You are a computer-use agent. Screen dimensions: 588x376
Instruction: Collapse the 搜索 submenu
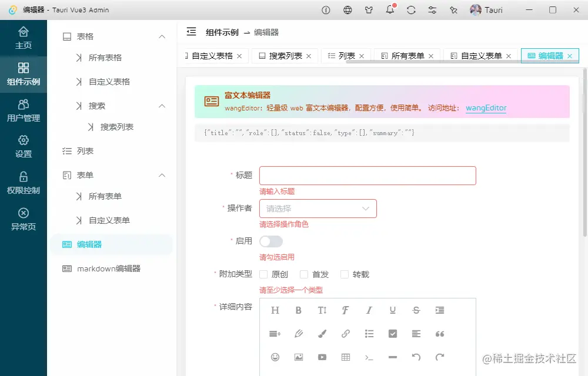click(x=162, y=106)
